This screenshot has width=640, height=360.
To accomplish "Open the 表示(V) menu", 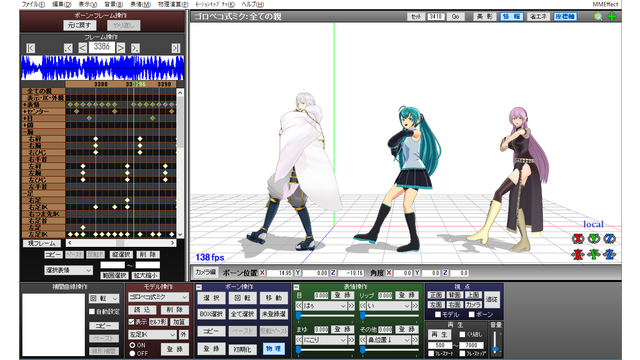I will click(x=88, y=4).
